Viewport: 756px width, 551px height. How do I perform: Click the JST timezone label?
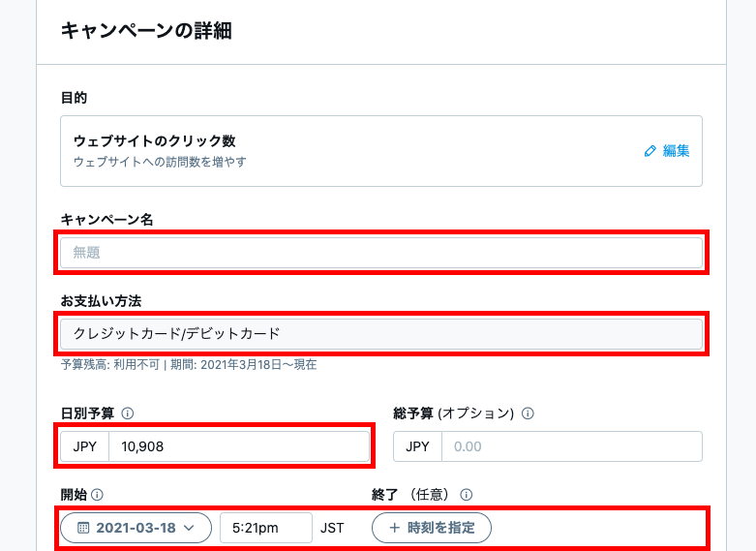click(332, 528)
